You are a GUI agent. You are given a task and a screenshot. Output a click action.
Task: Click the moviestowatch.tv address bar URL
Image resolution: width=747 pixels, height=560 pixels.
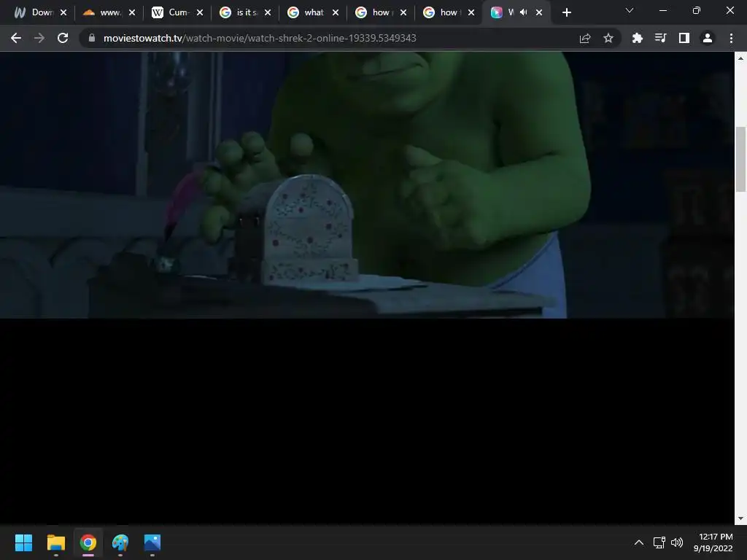[x=260, y=38]
